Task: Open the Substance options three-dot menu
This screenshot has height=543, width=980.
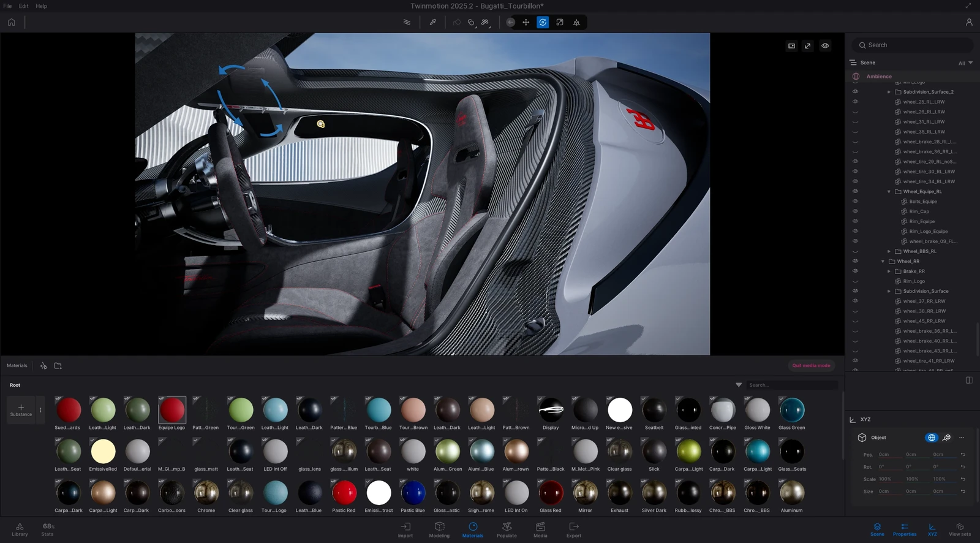Action: [x=40, y=410]
